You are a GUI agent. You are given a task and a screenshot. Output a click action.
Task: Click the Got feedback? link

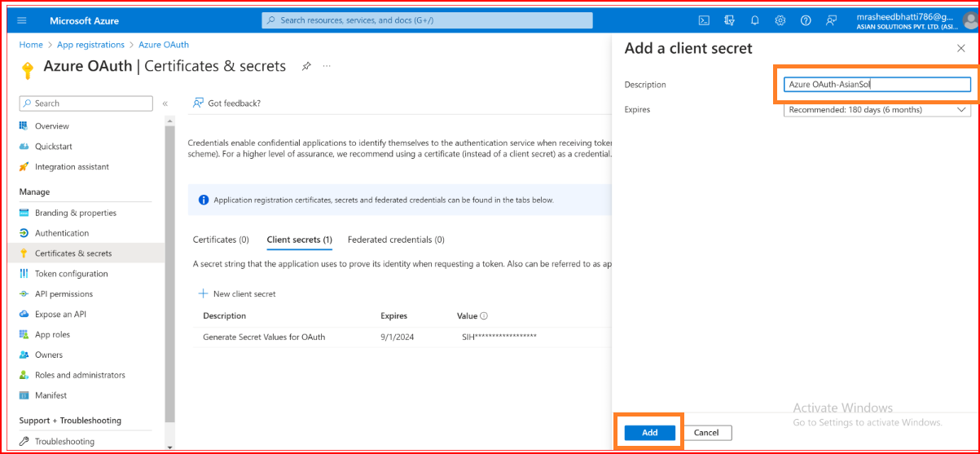226,104
